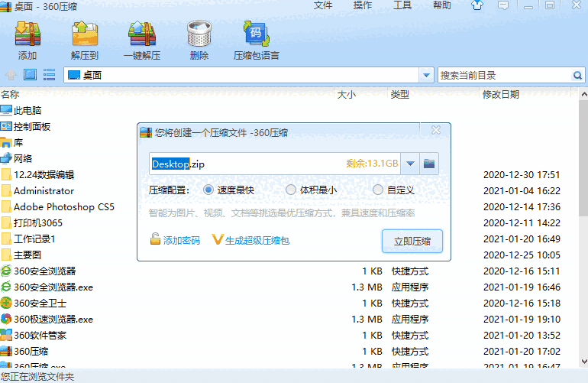Click the 解压到 (Extract to) toolbar icon
Image resolution: width=588 pixels, height=383 pixels.
85,34
